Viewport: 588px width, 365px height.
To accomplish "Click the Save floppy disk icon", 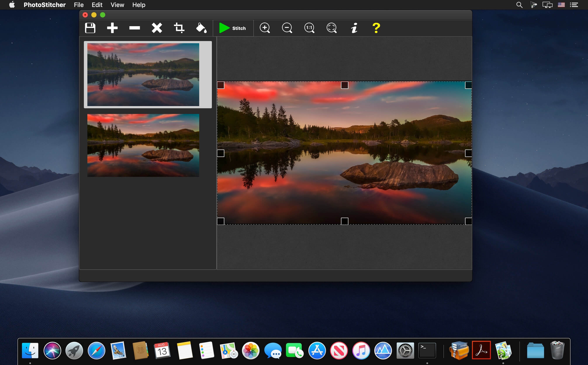I will point(90,28).
